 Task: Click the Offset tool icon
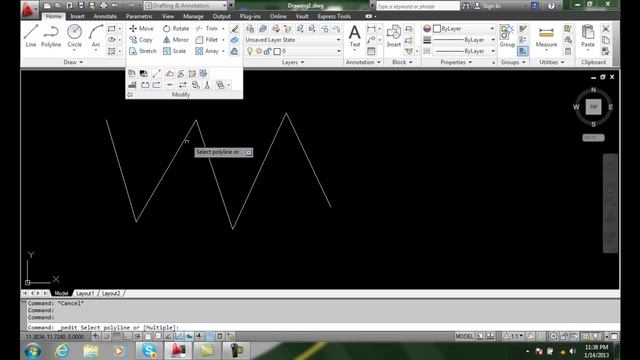click(234, 51)
